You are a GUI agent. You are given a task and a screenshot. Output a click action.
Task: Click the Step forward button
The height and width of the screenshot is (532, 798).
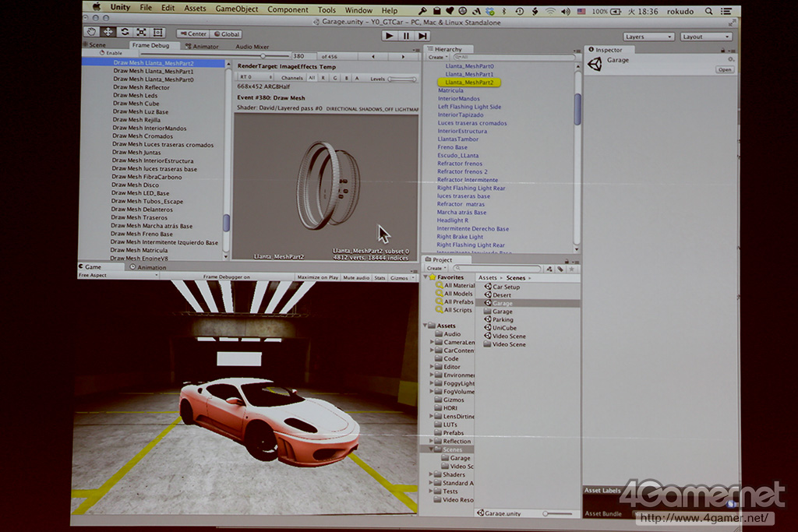point(422,36)
